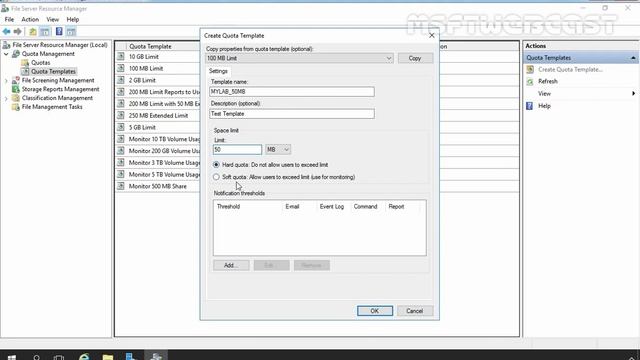
Task: Open the Help menu
Action: [x=73, y=19]
